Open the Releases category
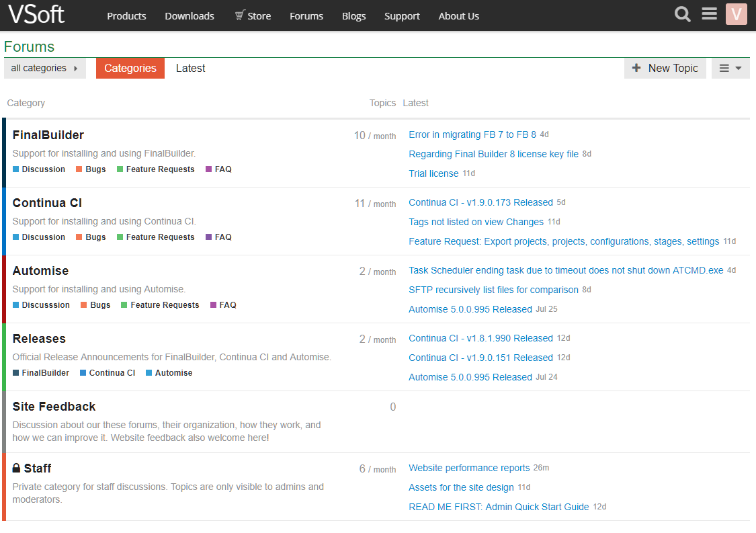756x533 pixels. click(39, 339)
